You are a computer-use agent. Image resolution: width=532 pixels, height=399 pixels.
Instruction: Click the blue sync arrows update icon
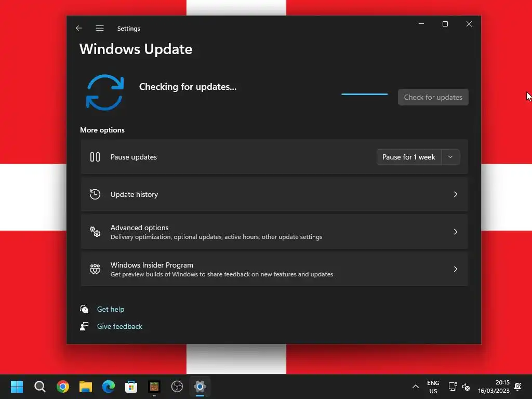105,92
